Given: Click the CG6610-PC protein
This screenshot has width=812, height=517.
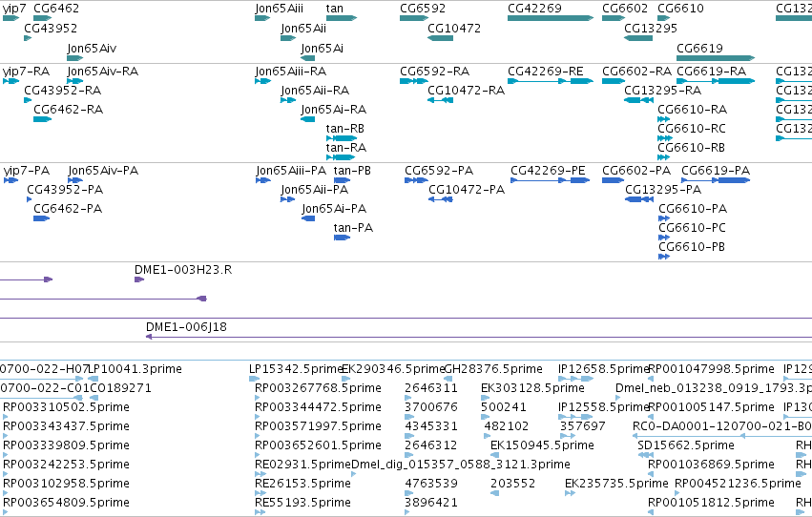Looking at the screenshot, I should coord(664,238).
